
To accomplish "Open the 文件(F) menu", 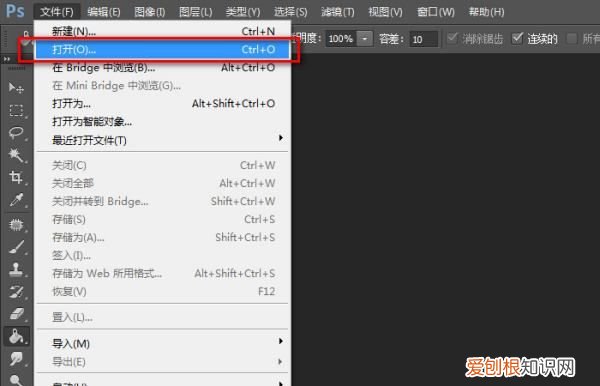I will 57,12.
